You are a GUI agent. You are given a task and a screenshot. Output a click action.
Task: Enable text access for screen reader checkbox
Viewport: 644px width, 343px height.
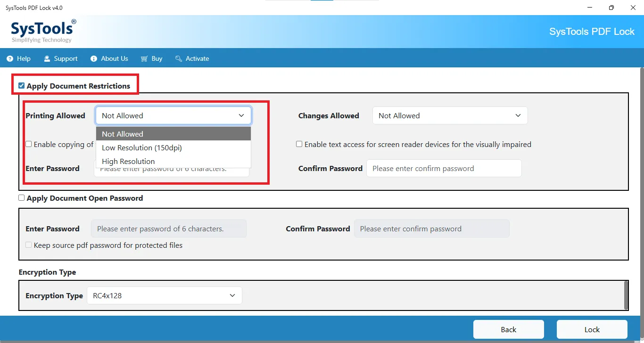click(299, 144)
